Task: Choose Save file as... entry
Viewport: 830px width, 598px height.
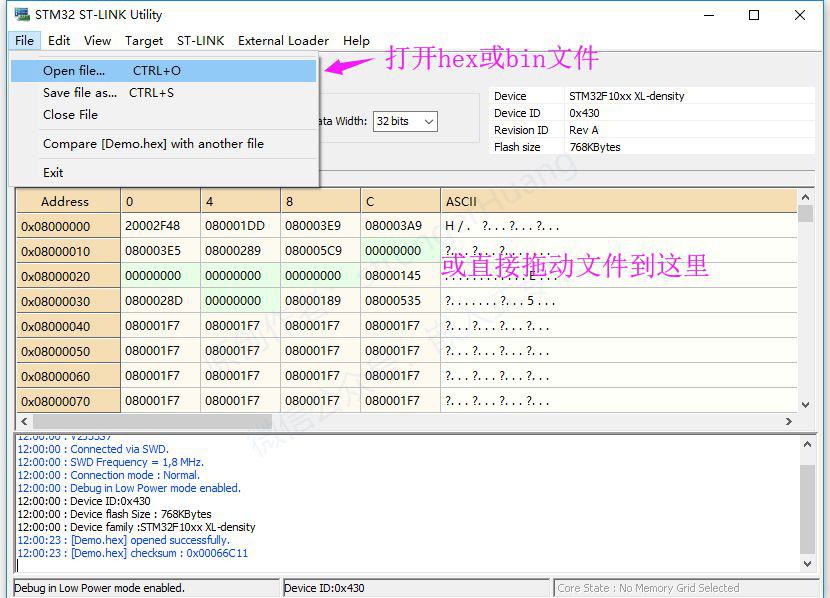Action: pyautogui.click(x=164, y=93)
